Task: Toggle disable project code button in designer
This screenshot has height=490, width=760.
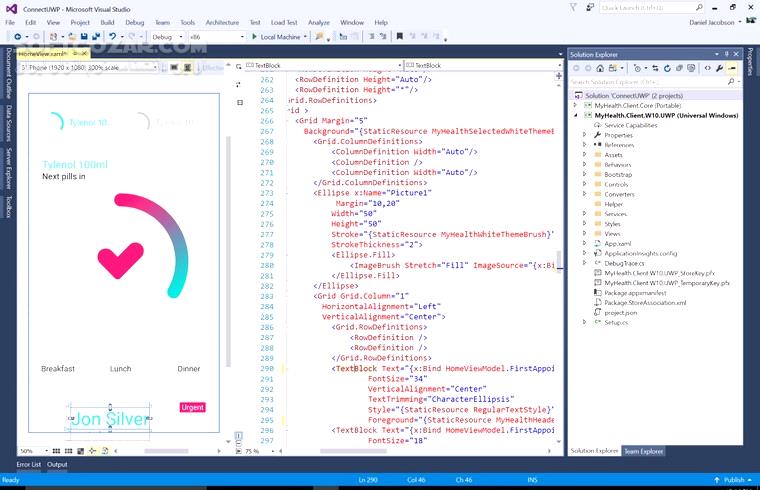Action: (105, 451)
